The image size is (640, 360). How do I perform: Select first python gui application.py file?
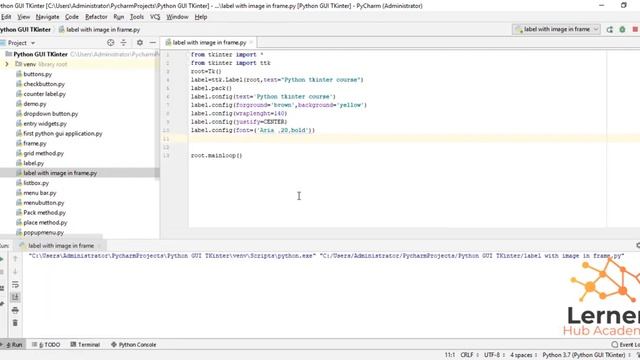click(x=62, y=133)
